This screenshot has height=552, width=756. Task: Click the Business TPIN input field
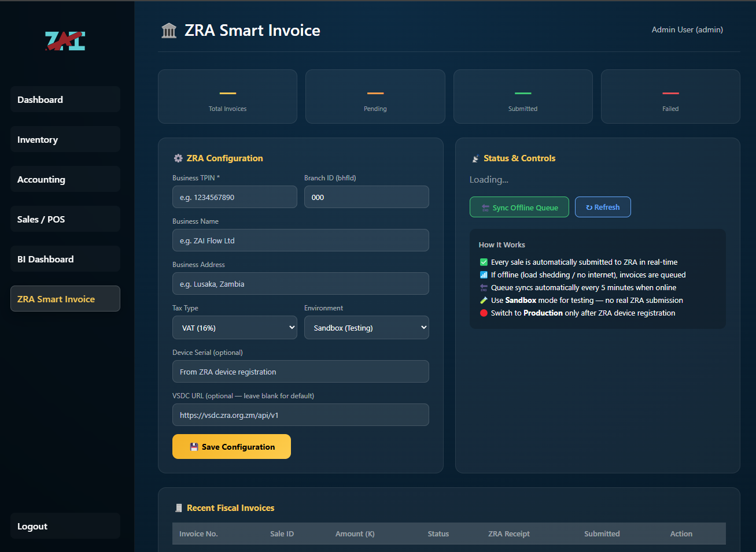click(x=234, y=197)
